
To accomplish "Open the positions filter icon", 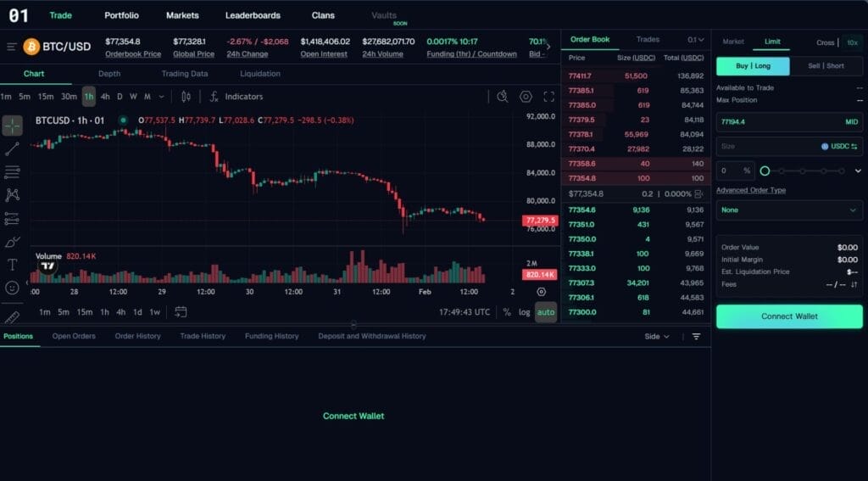I will click(x=697, y=337).
